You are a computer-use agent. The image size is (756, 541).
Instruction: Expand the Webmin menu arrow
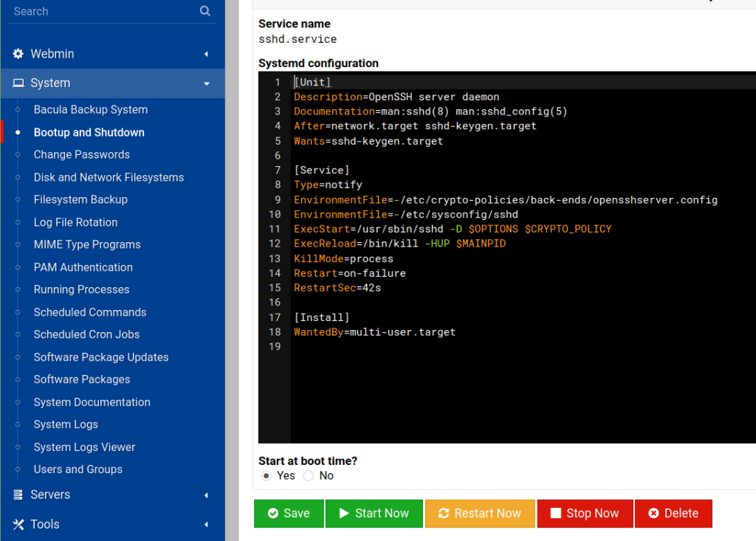(x=207, y=54)
